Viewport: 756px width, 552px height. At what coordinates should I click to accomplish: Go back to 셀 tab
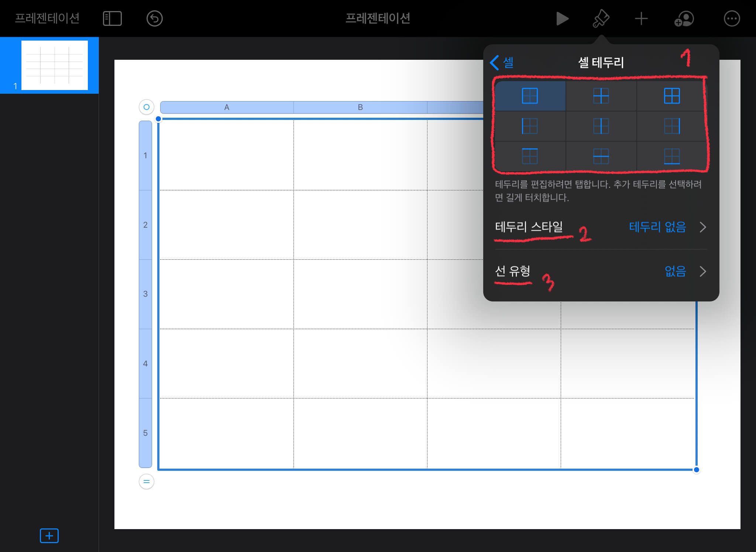click(502, 62)
